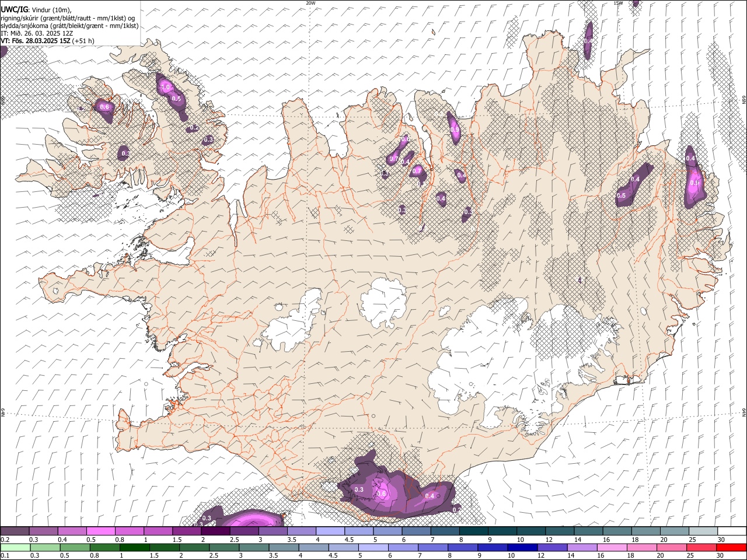747x560 pixels.
Task: Pick the white swatch after 30, top row
Action: pos(732,531)
